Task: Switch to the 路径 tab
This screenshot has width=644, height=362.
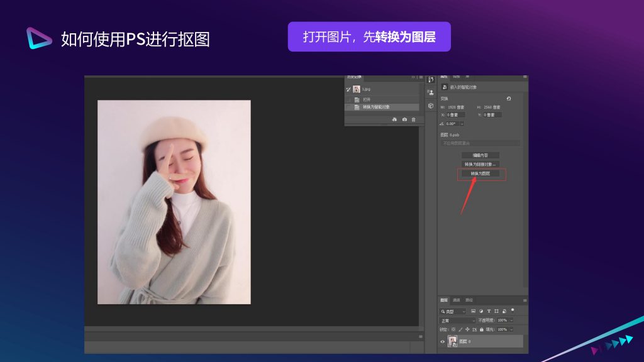Action: tap(469, 300)
